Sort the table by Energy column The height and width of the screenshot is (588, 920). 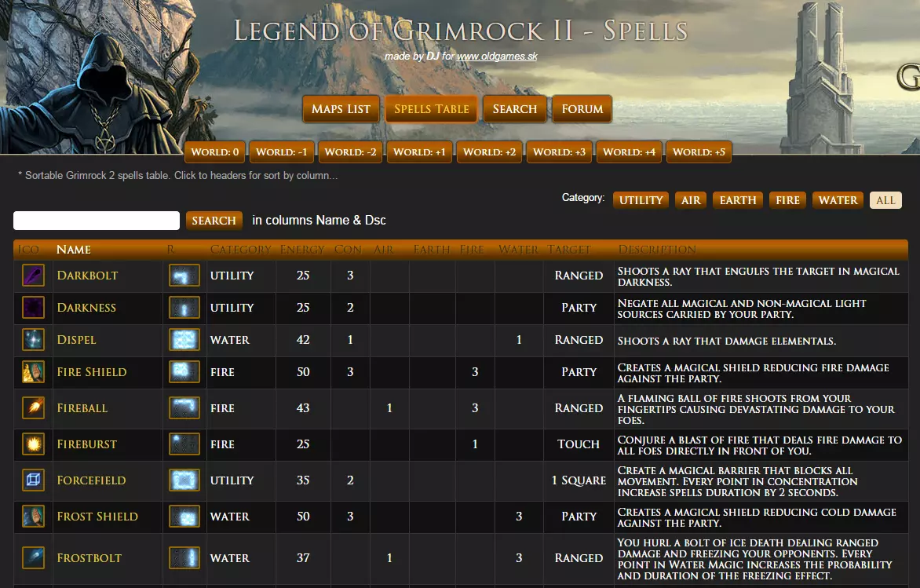tap(302, 250)
